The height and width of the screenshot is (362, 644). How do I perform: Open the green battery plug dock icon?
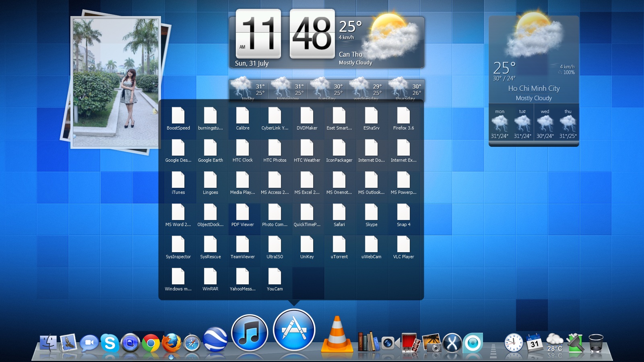click(x=576, y=343)
